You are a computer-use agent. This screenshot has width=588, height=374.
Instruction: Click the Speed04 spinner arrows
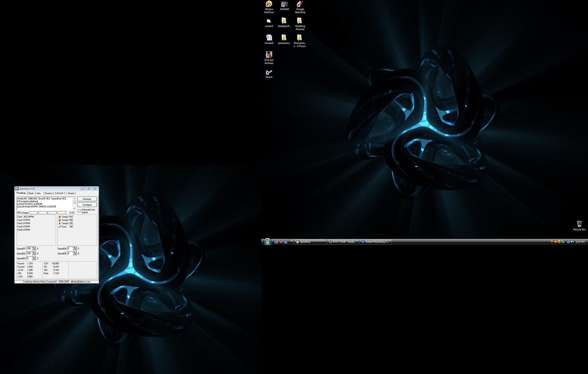click(75, 249)
